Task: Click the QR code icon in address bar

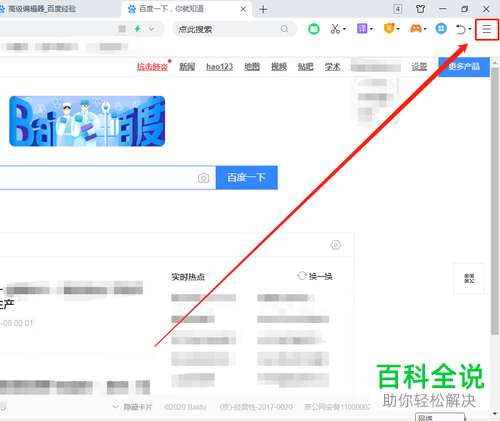Action: tap(122, 29)
